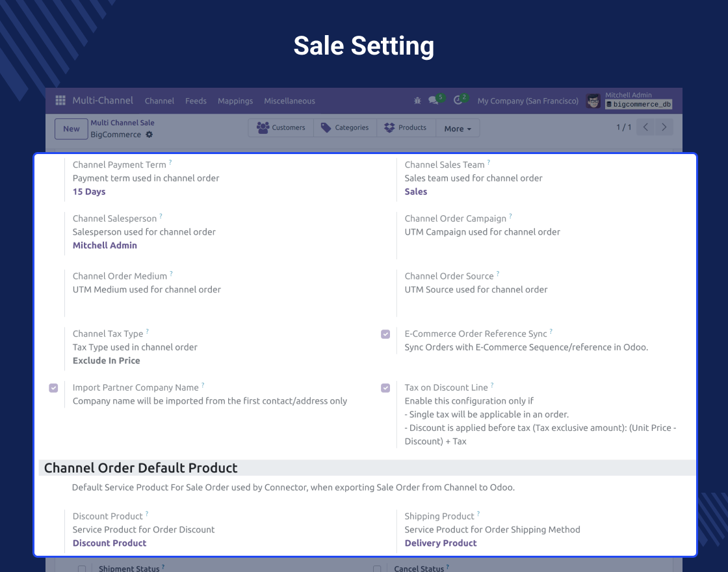
Task: Open the Delivery Product link
Action: [x=441, y=543]
